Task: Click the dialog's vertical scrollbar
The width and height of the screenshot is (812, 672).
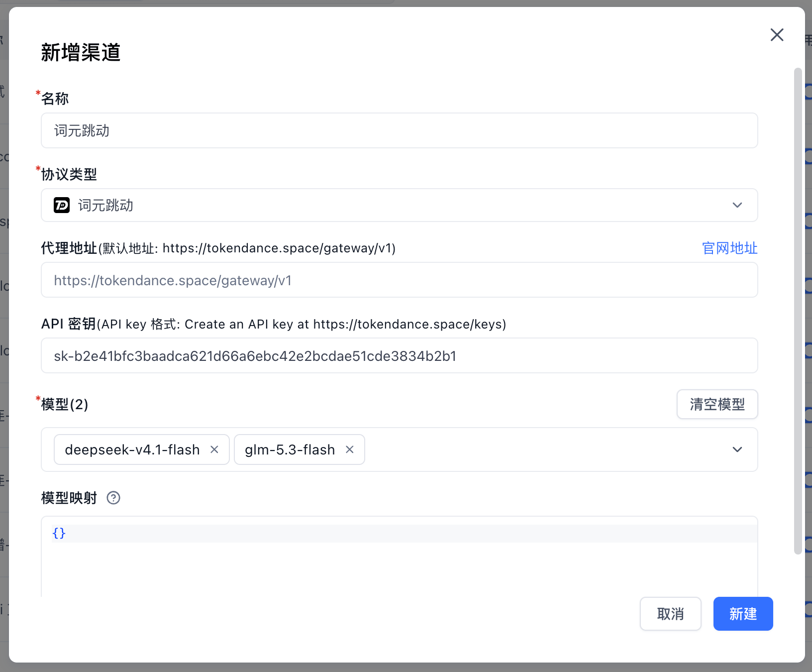Action: (x=798, y=311)
